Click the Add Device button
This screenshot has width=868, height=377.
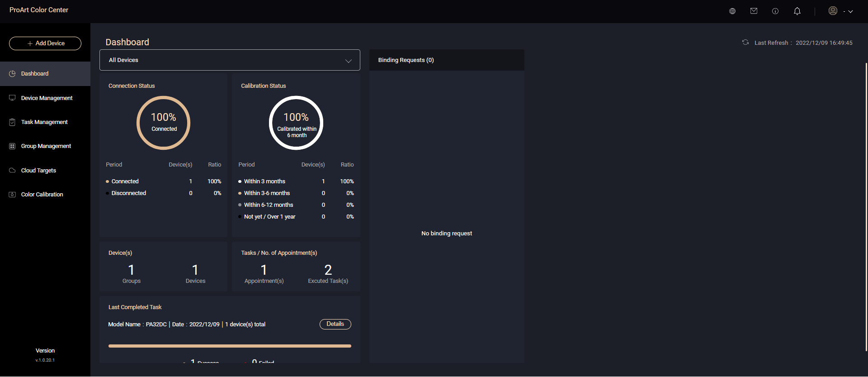(x=45, y=43)
